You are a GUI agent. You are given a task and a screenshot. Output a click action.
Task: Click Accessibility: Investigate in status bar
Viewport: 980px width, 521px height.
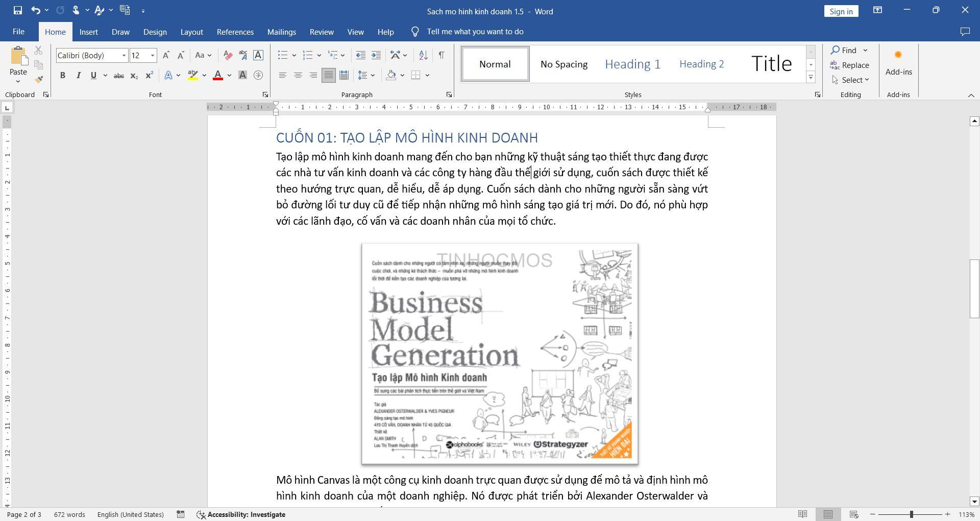(x=241, y=514)
